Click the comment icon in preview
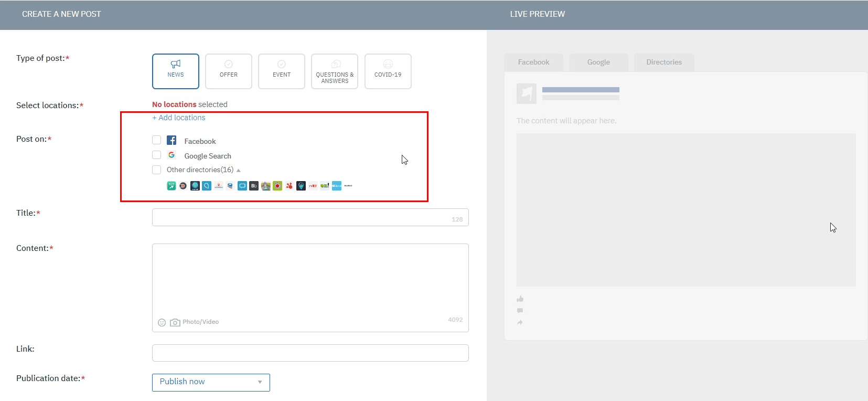 pos(520,311)
